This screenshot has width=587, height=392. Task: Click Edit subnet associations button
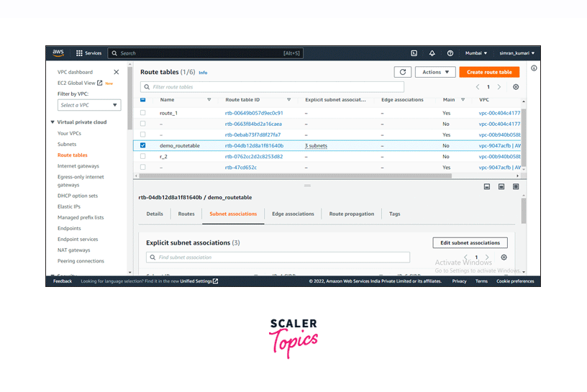click(x=470, y=243)
